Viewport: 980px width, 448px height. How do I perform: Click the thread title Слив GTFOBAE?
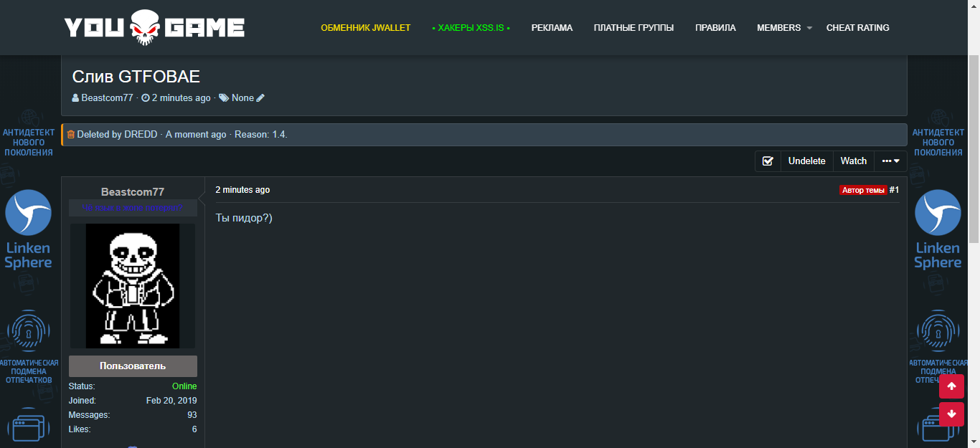[136, 77]
